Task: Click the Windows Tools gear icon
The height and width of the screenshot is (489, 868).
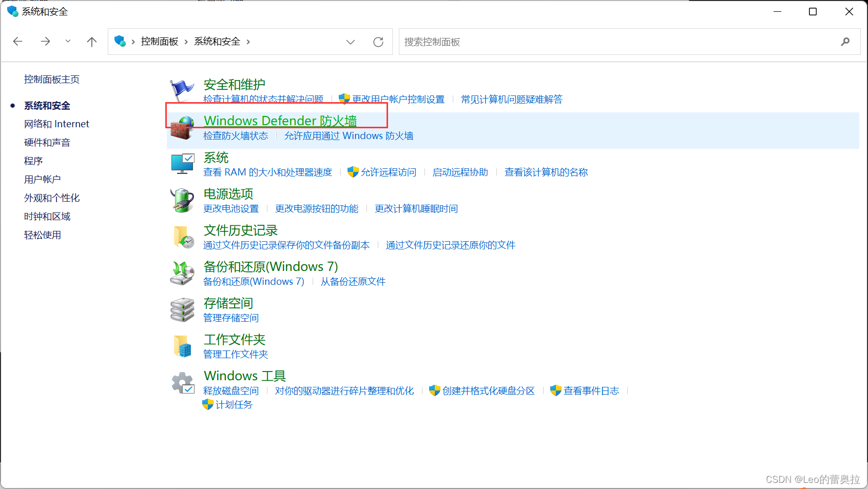Action: [183, 383]
